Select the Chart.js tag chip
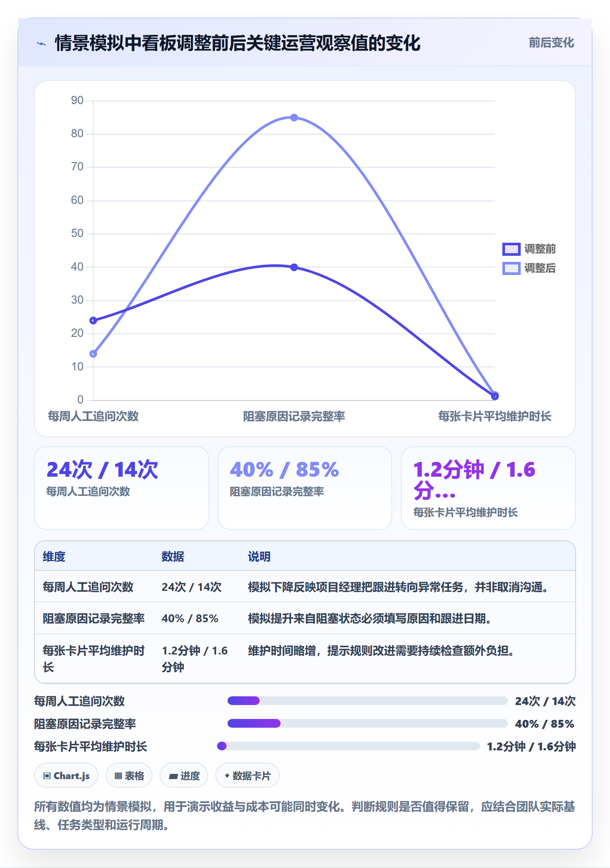610x868 pixels. pos(66,776)
